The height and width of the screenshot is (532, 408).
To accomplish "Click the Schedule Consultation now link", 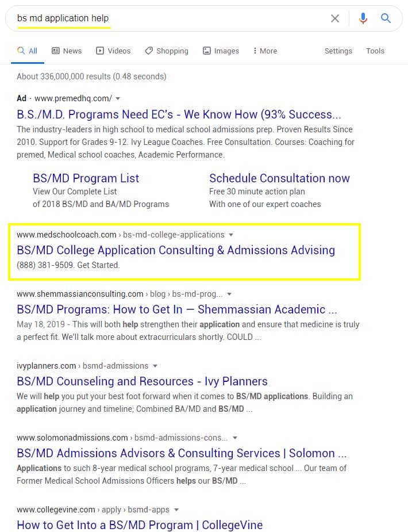I will click(279, 178).
